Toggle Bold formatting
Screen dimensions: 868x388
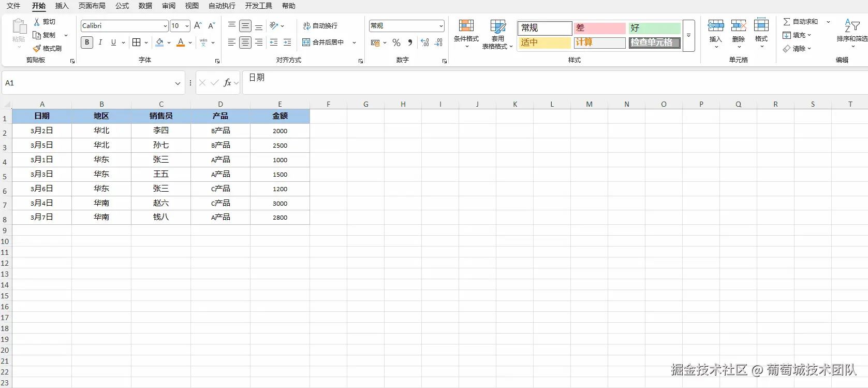87,42
